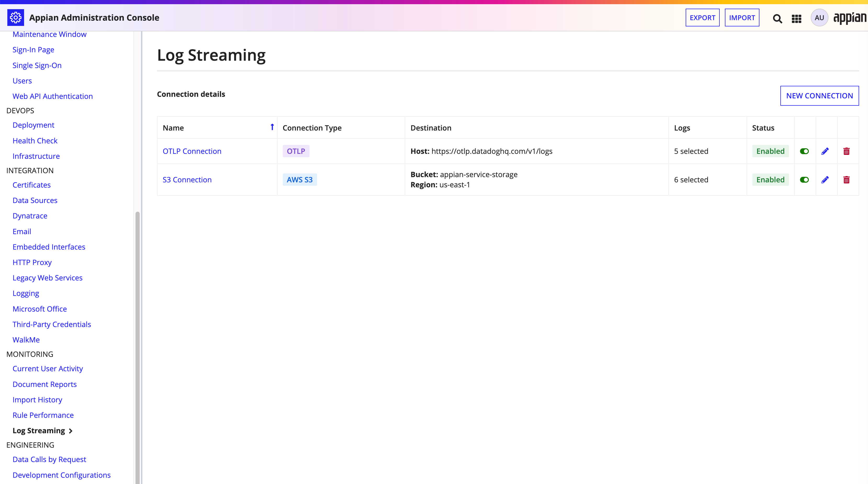This screenshot has height=484, width=868.
Task: Delete the OTLP Connection with trash icon
Action: tap(847, 151)
